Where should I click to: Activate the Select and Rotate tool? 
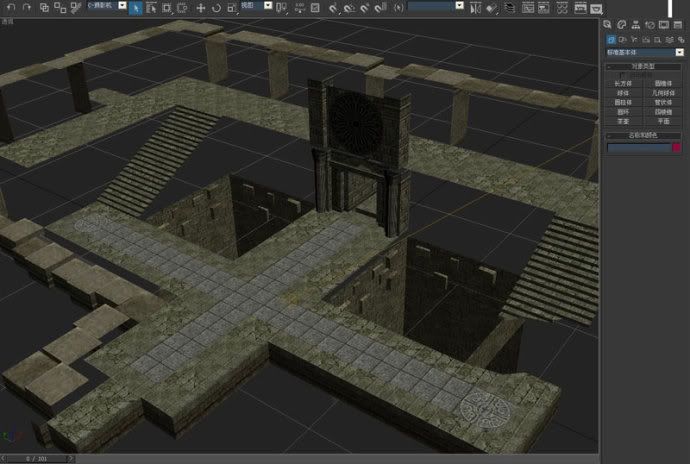pos(216,7)
